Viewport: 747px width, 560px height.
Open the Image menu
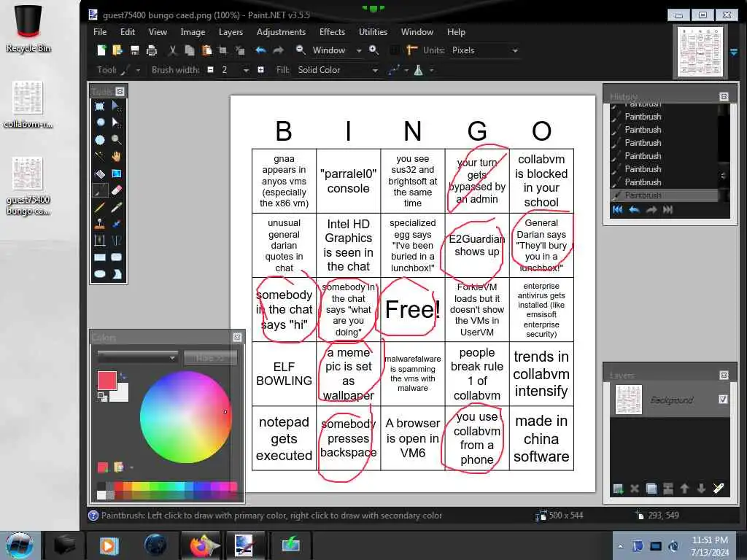coord(193,32)
